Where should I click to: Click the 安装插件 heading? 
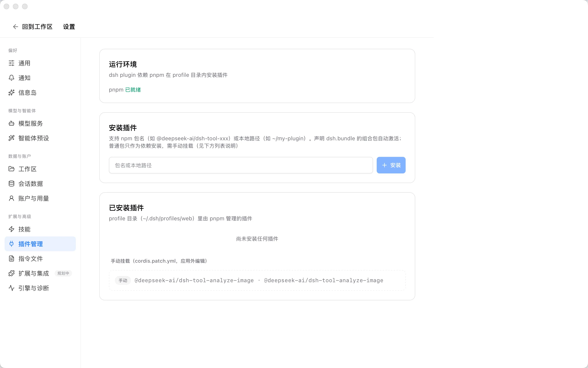tap(123, 128)
